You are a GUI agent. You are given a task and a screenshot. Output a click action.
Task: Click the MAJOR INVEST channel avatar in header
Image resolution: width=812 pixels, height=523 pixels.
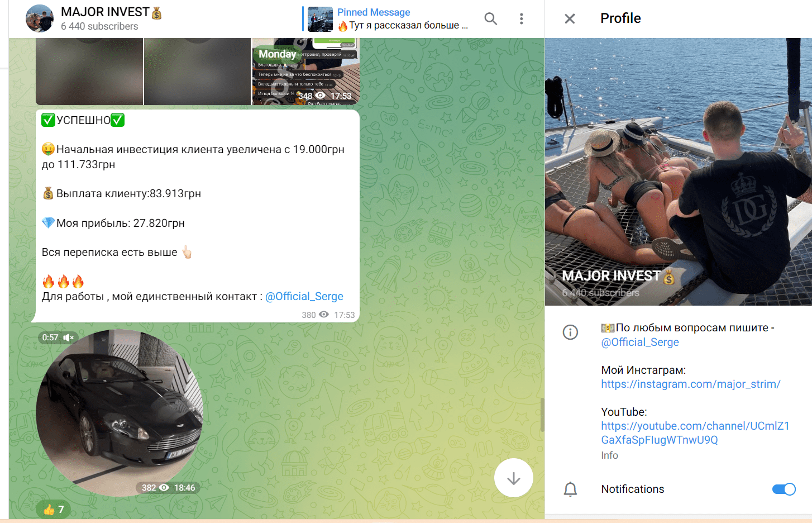click(40, 18)
